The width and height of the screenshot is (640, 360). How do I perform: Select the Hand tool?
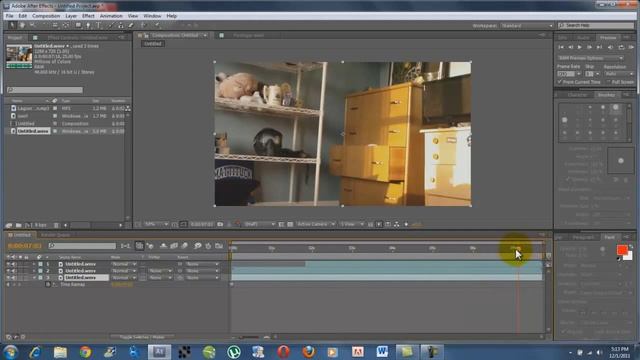coord(22,25)
